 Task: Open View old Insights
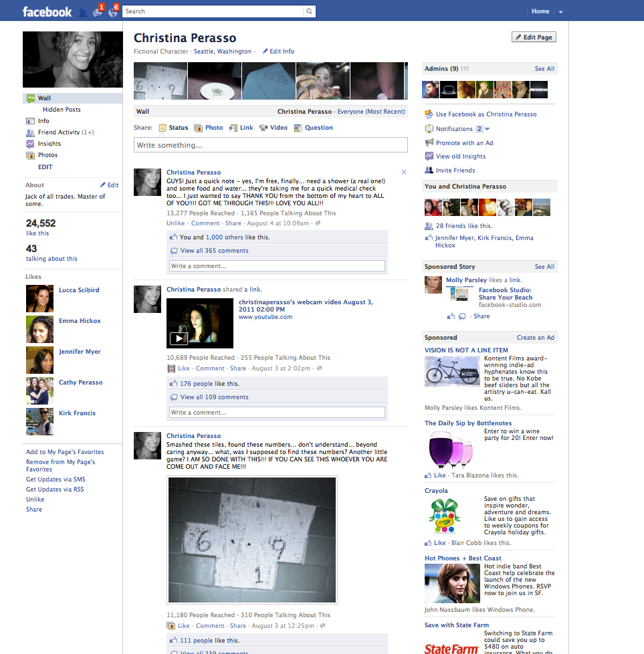(x=461, y=156)
